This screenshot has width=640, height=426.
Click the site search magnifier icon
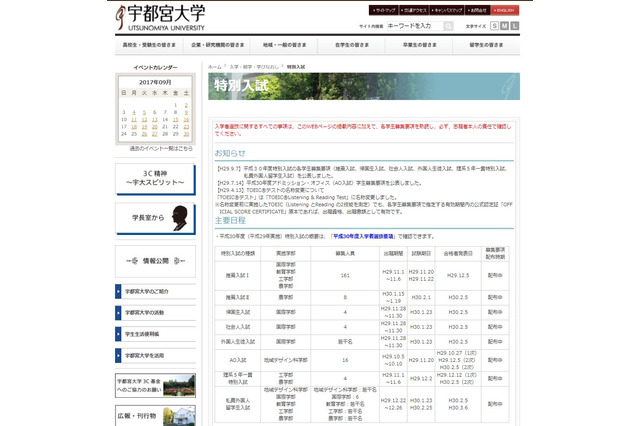pyautogui.click(x=448, y=26)
